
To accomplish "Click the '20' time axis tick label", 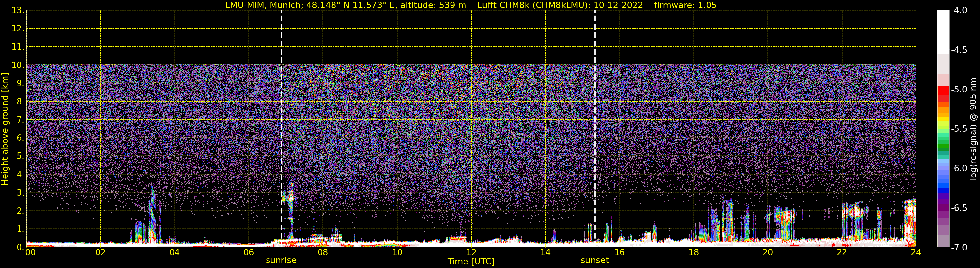I will [768, 252].
